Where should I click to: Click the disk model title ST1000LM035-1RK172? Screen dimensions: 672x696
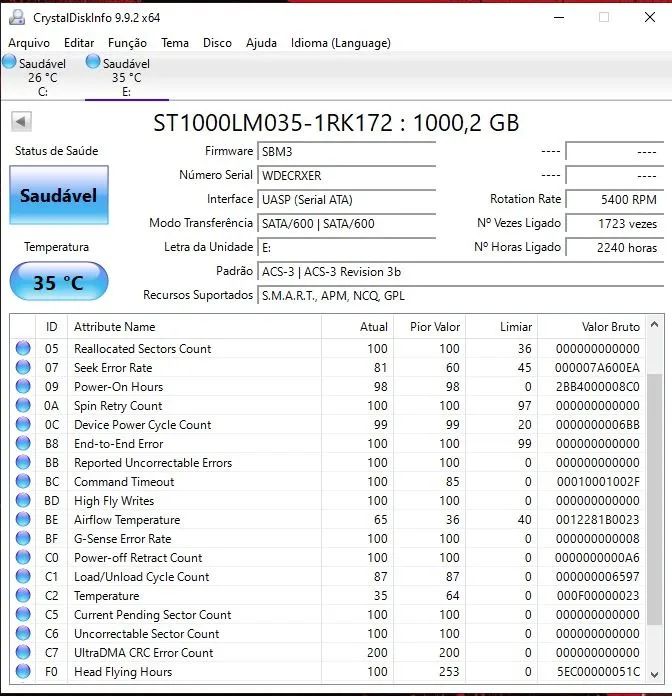[x=273, y=123]
